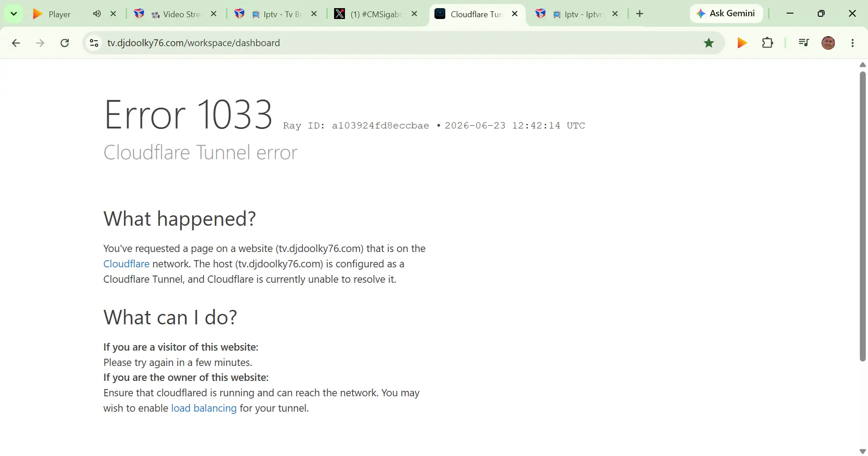Close the Player tab
The width and height of the screenshot is (868, 456).
113,14
